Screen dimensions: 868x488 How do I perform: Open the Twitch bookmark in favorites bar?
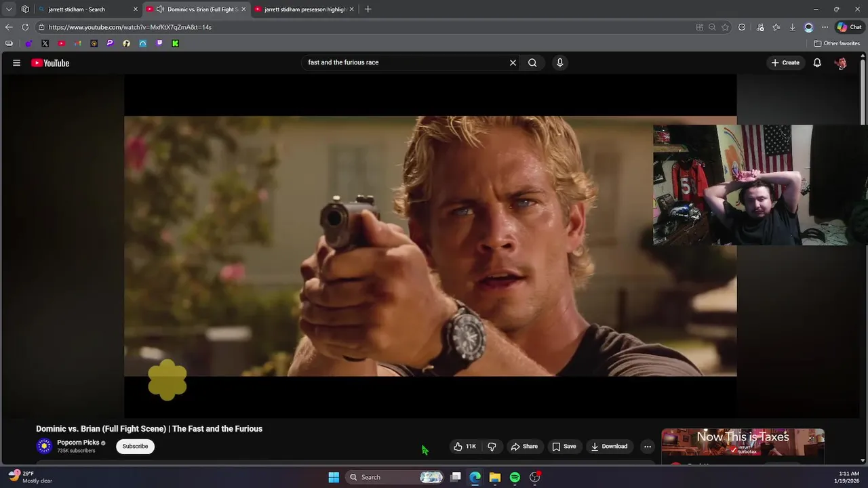pos(159,43)
